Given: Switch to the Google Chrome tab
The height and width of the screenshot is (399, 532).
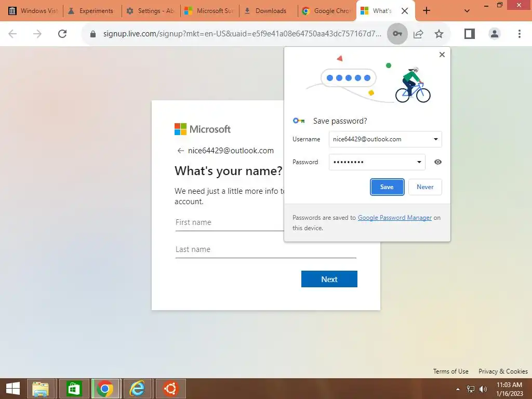Looking at the screenshot, I should point(326,11).
